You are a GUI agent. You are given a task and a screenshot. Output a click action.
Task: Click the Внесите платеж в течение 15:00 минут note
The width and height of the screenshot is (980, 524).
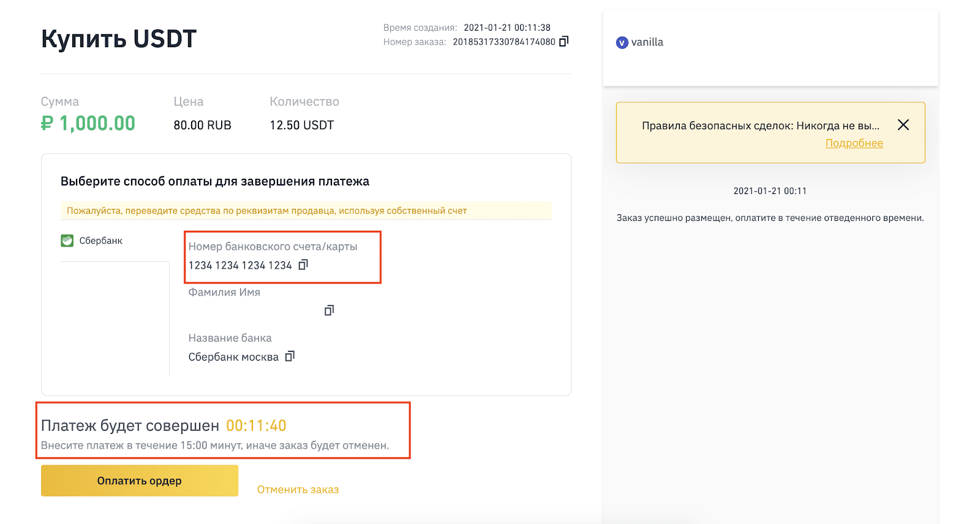(215, 446)
